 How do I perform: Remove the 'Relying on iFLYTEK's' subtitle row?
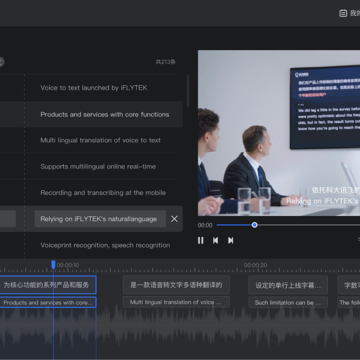[174, 219]
